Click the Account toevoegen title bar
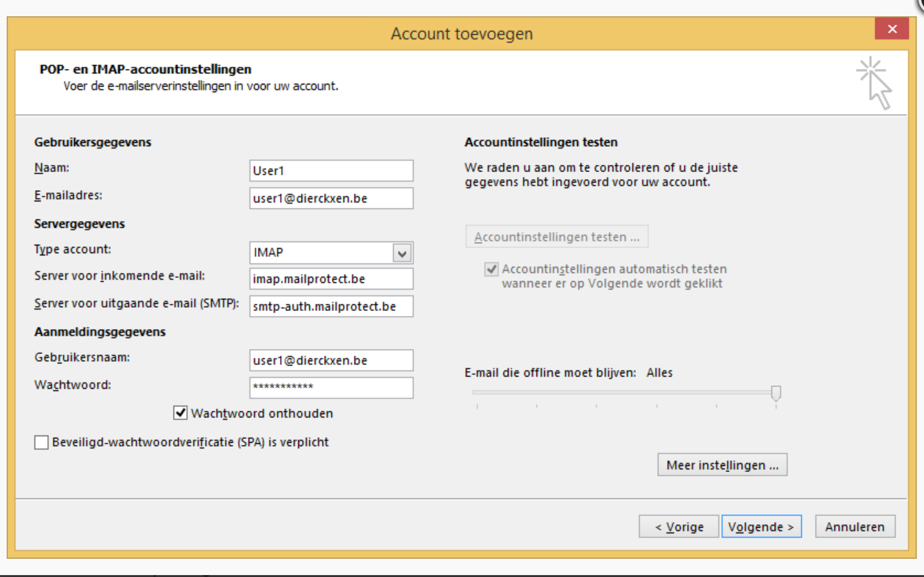 [x=461, y=34]
